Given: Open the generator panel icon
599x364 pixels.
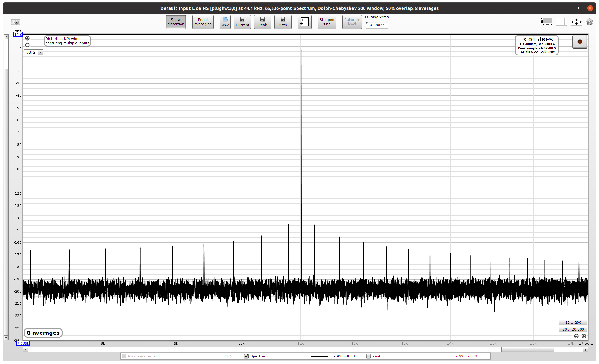Looking at the screenshot, I should coord(546,22).
